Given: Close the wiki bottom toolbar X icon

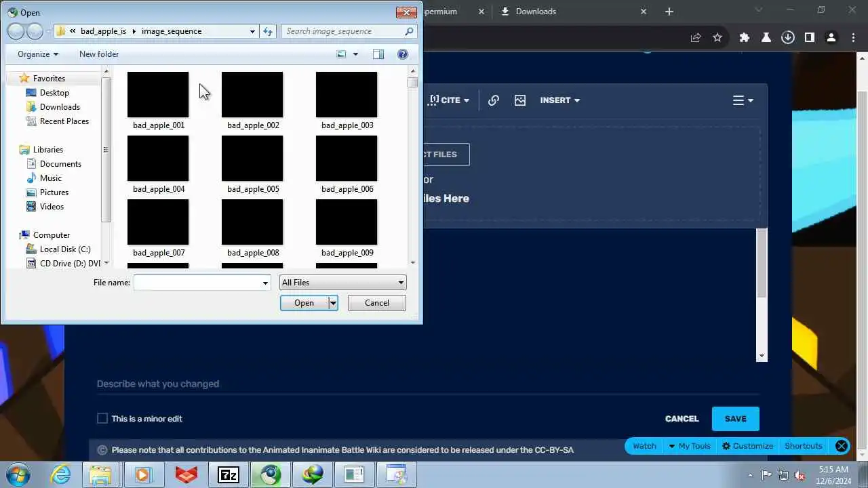Looking at the screenshot, I should pos(842,446).
